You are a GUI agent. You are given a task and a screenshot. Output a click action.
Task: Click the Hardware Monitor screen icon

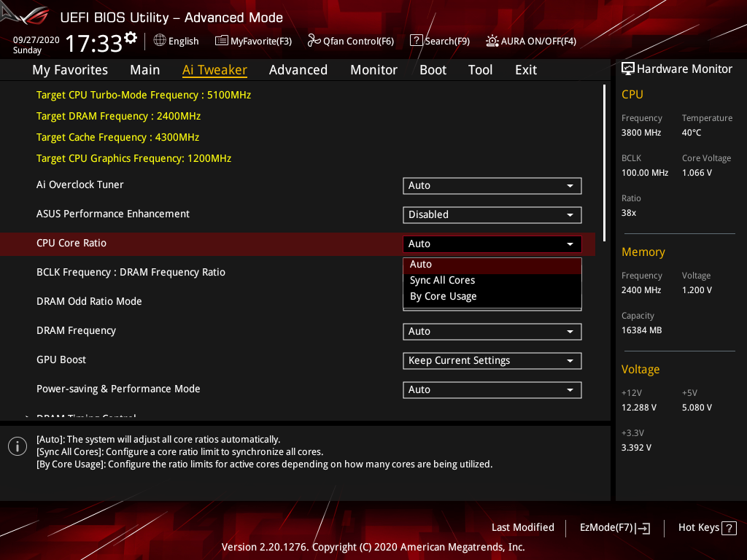pyautogui.click(x=628, y=69)
